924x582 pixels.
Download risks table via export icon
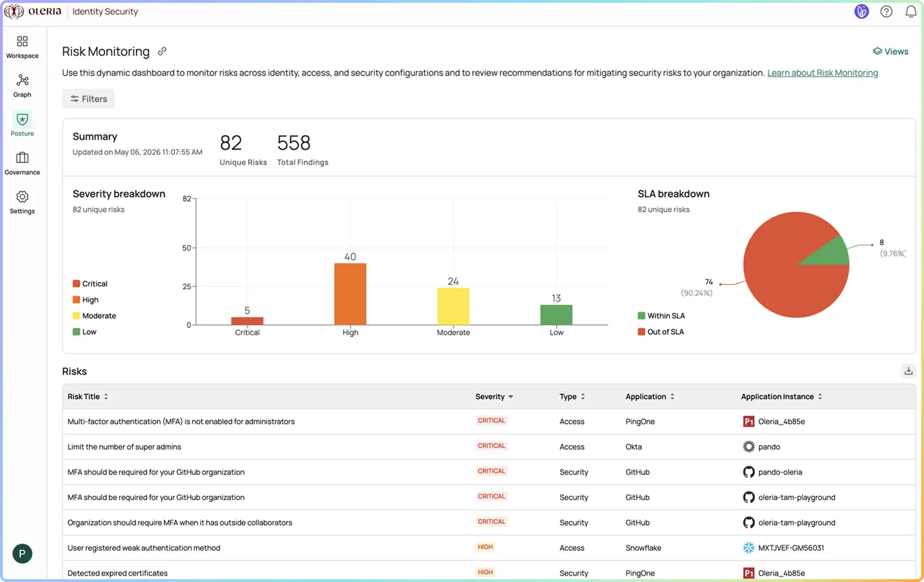pos(908,371)
